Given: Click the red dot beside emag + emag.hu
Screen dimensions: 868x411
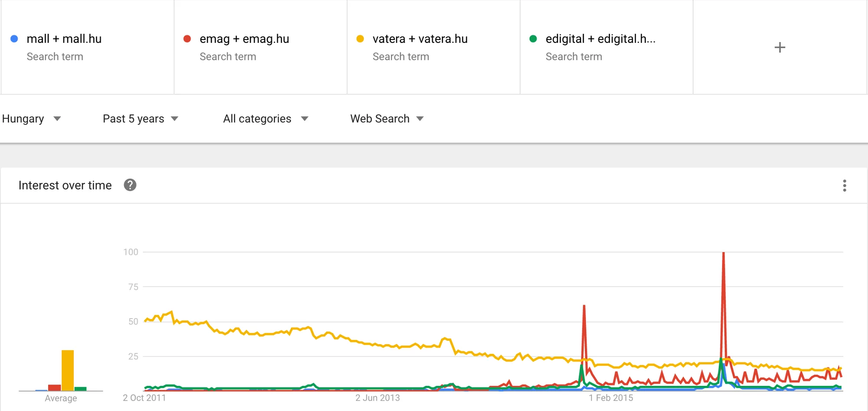Looking at the screenshot, I should (x=187, y=39).
